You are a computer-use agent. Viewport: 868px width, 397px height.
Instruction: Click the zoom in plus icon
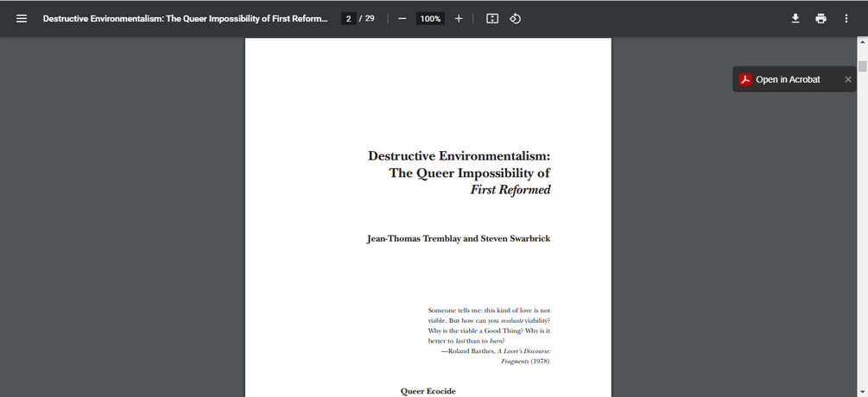click(459, 19)
